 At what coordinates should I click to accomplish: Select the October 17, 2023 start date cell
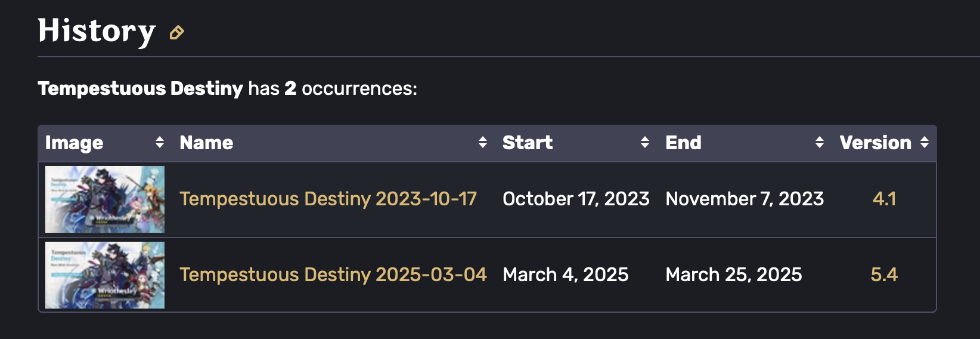(x=576, y=199)
